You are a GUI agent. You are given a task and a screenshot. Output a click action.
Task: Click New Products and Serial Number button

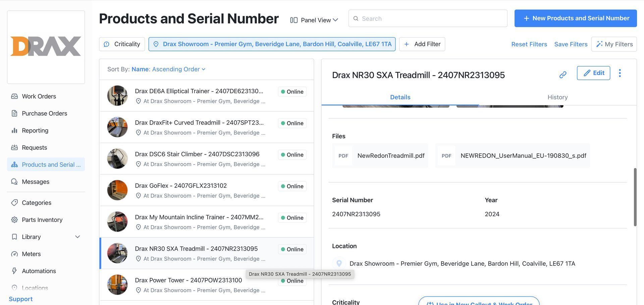576,18
